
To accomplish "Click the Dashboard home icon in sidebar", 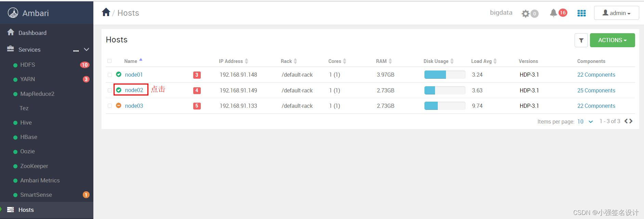I will tap(11, 32).
